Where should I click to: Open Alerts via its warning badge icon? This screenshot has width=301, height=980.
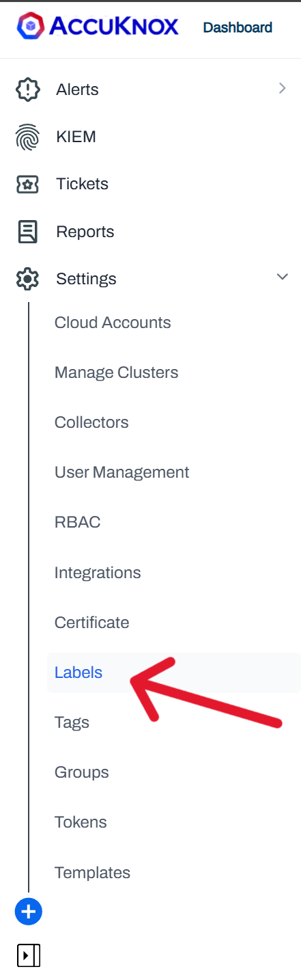pyautogui.click(x=27, y=90)
